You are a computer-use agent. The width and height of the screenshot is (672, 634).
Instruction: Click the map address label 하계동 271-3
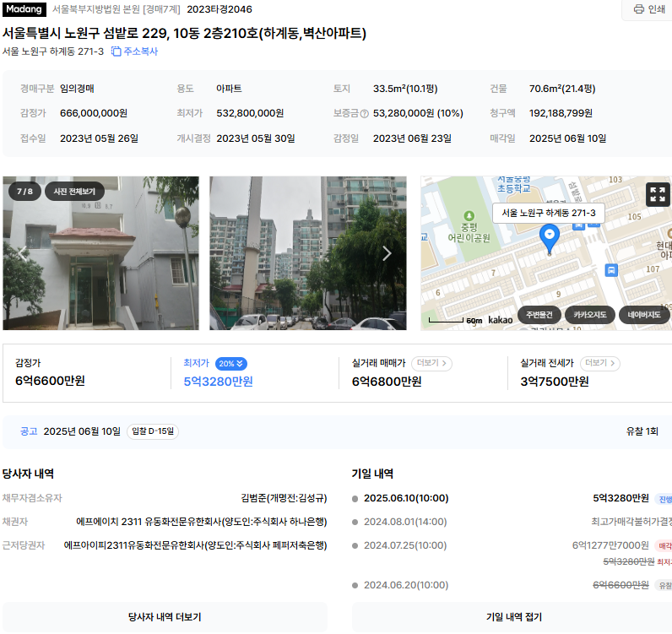[x=549, y=213]
